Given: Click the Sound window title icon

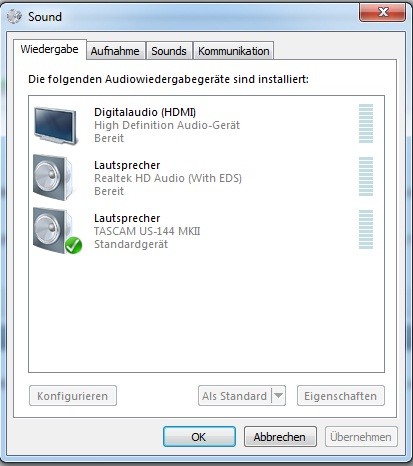Looking at the screenshot, I should coord(14,16).
